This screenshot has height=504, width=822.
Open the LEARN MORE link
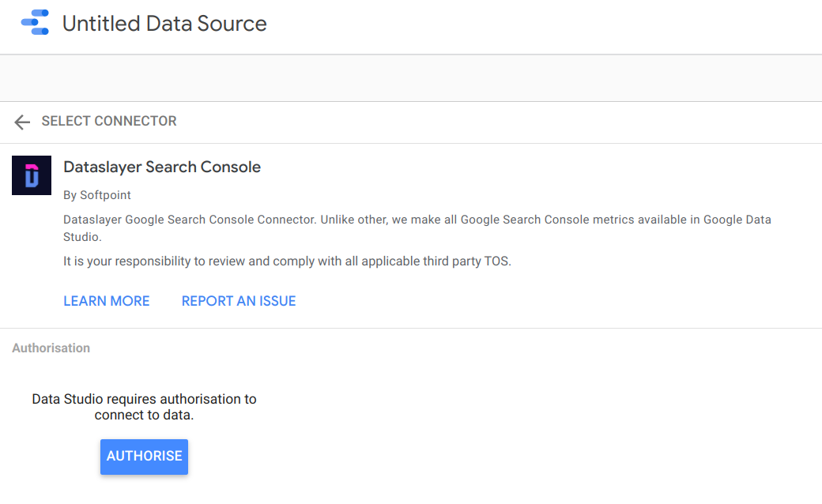tap(107, 301)
